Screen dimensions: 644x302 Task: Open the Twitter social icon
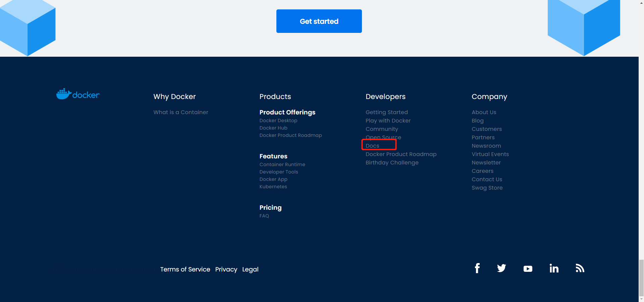click(501, 268)
